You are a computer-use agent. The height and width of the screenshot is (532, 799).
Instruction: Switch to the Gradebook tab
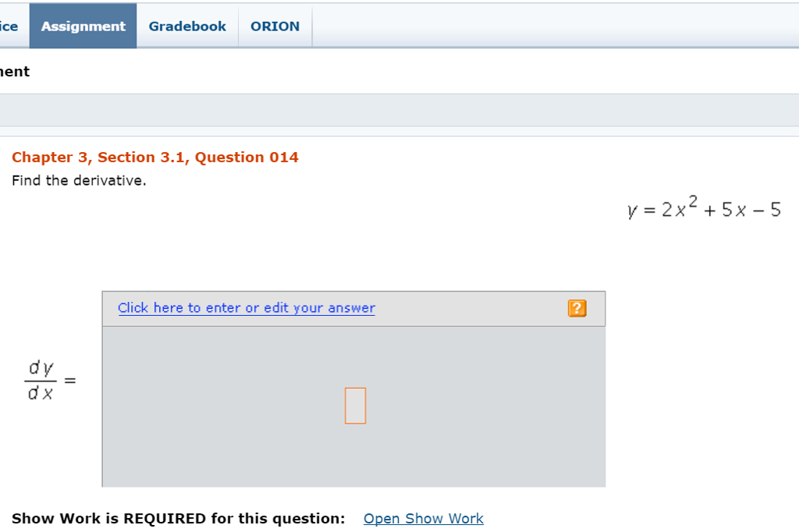pos(187,25)
